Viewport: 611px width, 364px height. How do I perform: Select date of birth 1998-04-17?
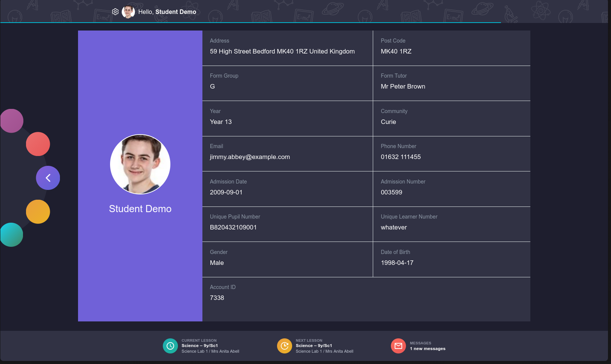(397, 263)
